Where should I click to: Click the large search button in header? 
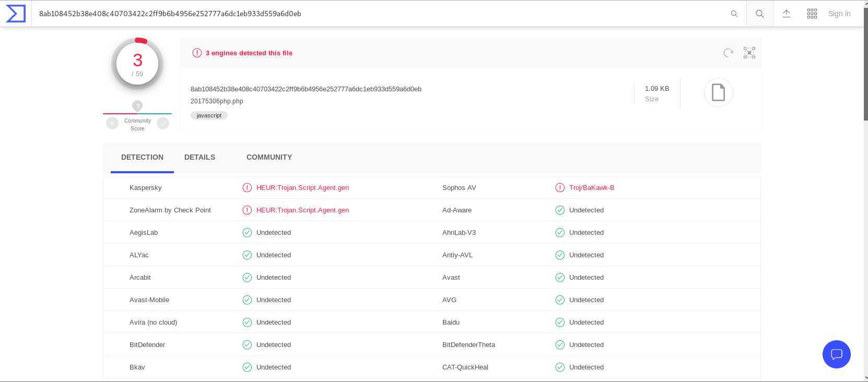pos(760,14)
